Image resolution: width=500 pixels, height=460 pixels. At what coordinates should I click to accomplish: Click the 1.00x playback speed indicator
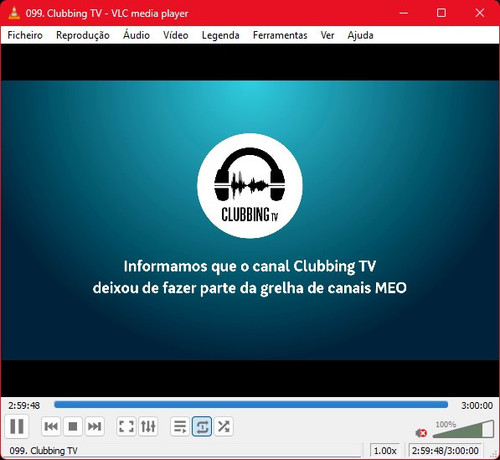385,451
